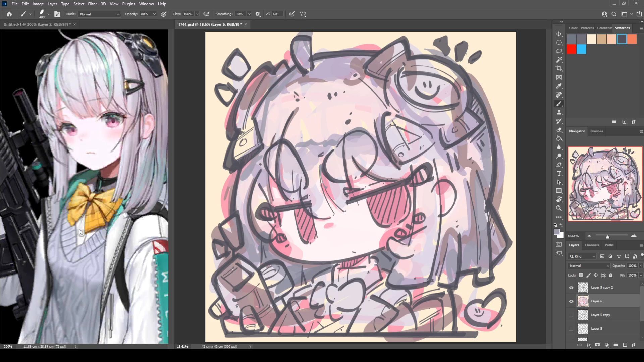Open smoothing options gear
The height and width of the screenshot is (362, 644).
(258, 14)
